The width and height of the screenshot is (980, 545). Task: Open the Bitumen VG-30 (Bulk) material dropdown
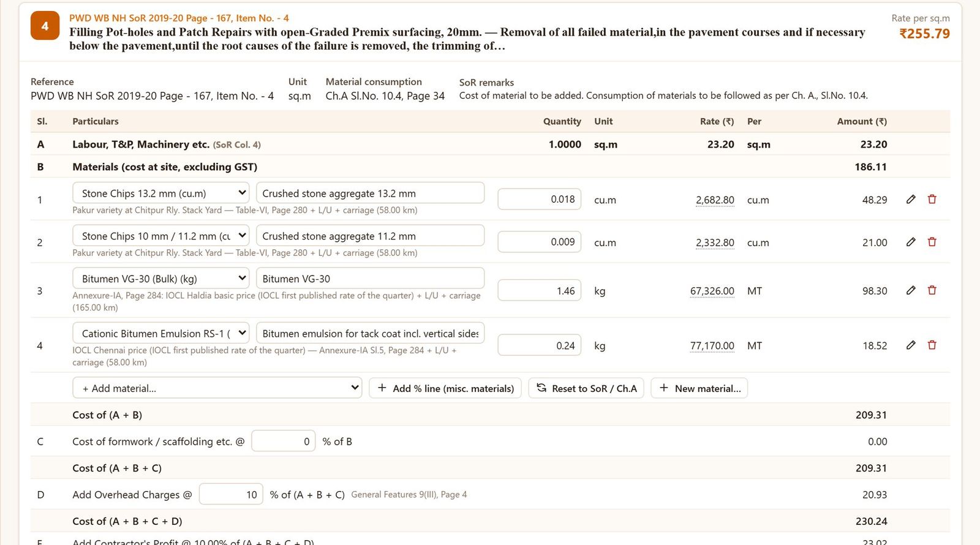tap(161, 279)
